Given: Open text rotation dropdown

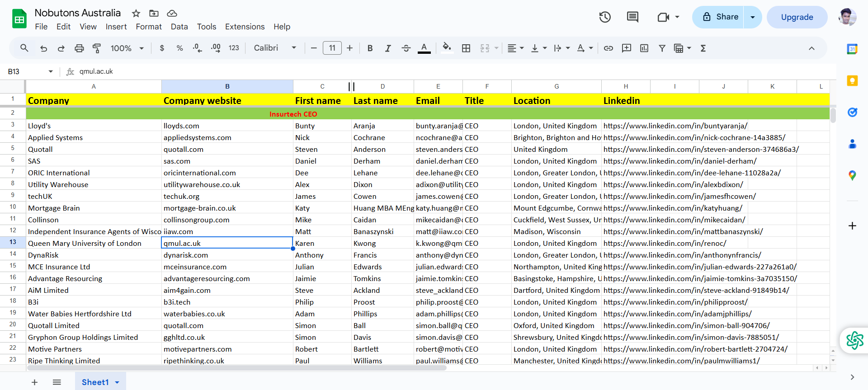Looking at the screenshot, I should pyautogui.click(x=585, y=48).
